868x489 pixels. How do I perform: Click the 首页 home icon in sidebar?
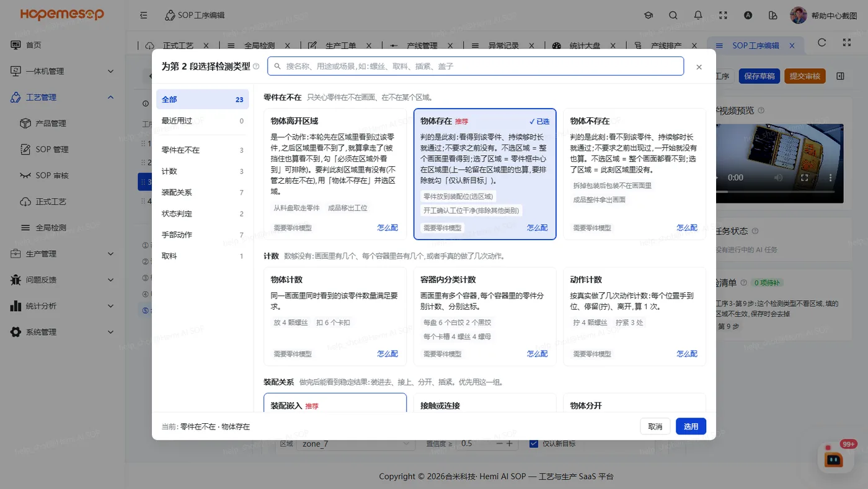16,45
